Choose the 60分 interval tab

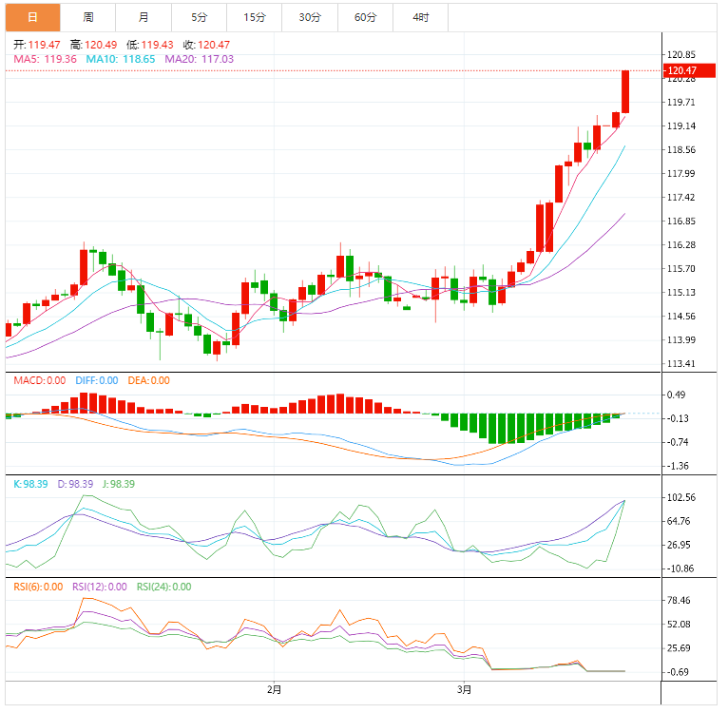pos(365,17)
